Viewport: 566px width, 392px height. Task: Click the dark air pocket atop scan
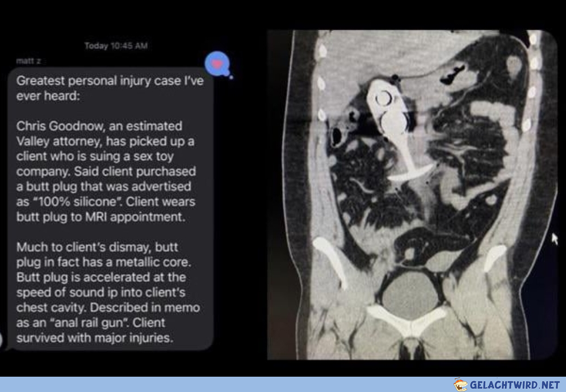452,74
